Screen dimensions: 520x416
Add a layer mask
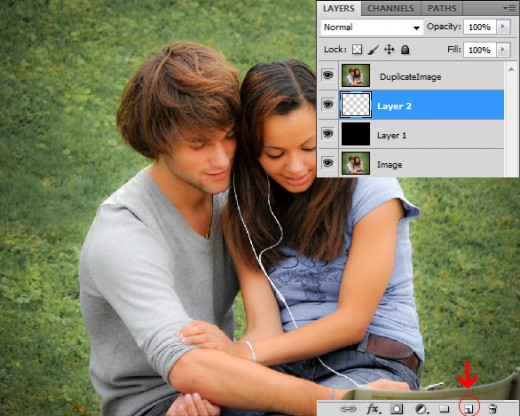pyautogui.click(x=397, y=409)
